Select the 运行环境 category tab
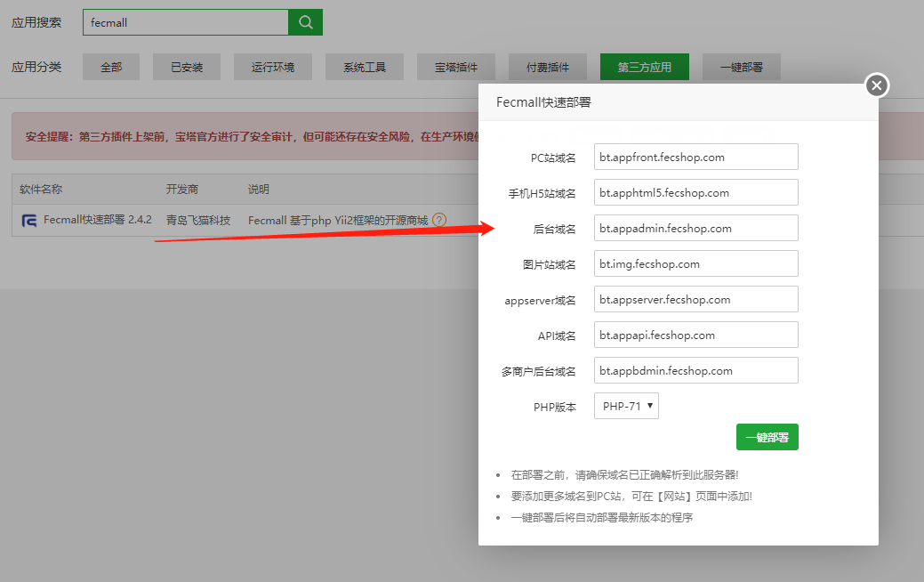 (272, 67)
